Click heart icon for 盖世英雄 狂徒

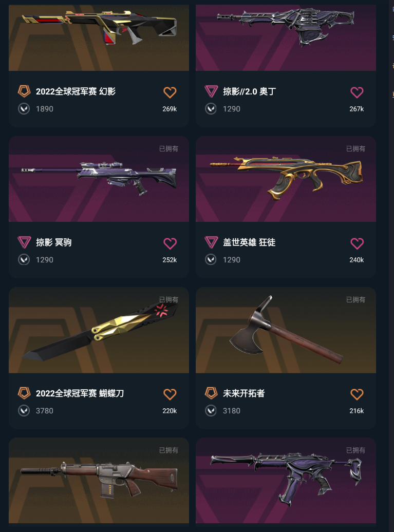point(357,243)
